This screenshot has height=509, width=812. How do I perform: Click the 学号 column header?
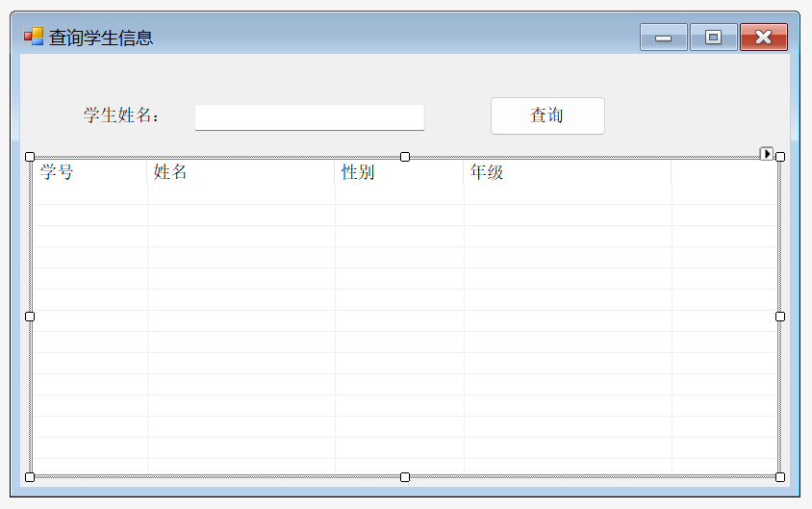(x=90, y=172)
